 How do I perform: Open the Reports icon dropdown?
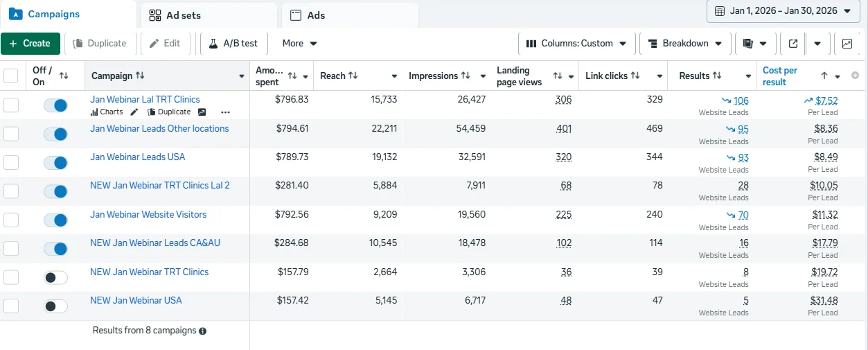point(754,43)
